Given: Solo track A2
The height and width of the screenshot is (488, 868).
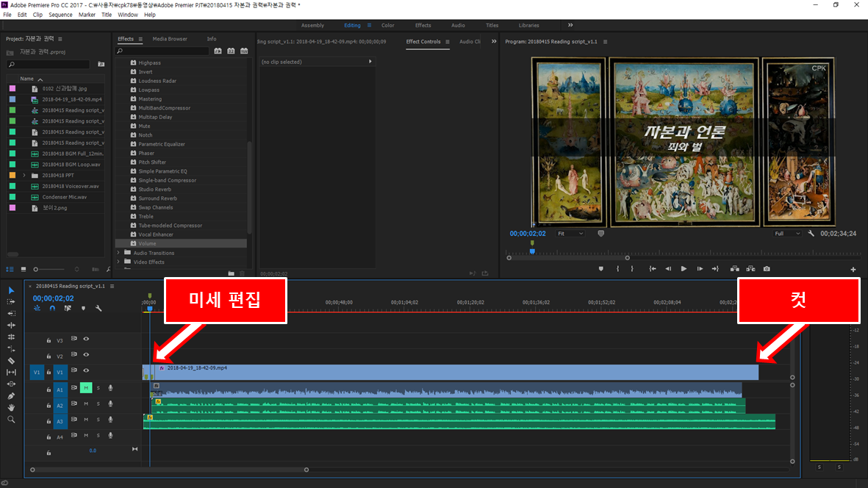Looking at the screenshot, I should click(x=98, y=404).
